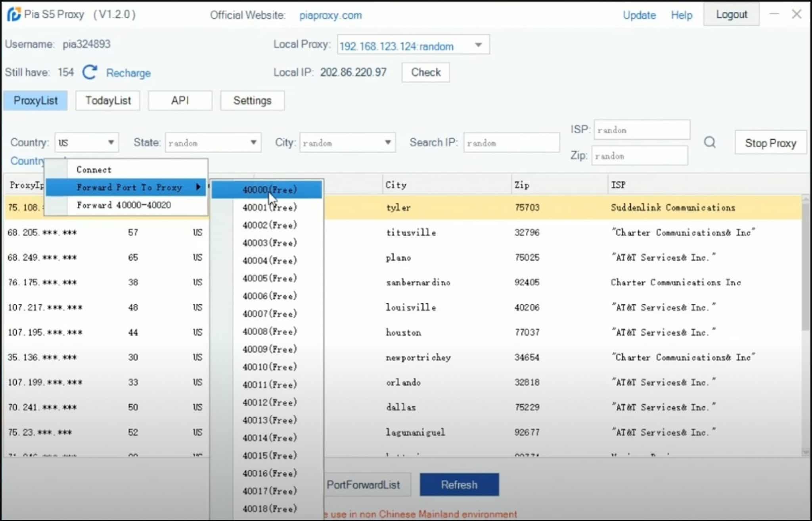Open the Recharge link
Viewport: 812px width, 521px height.
click(128, 73)
